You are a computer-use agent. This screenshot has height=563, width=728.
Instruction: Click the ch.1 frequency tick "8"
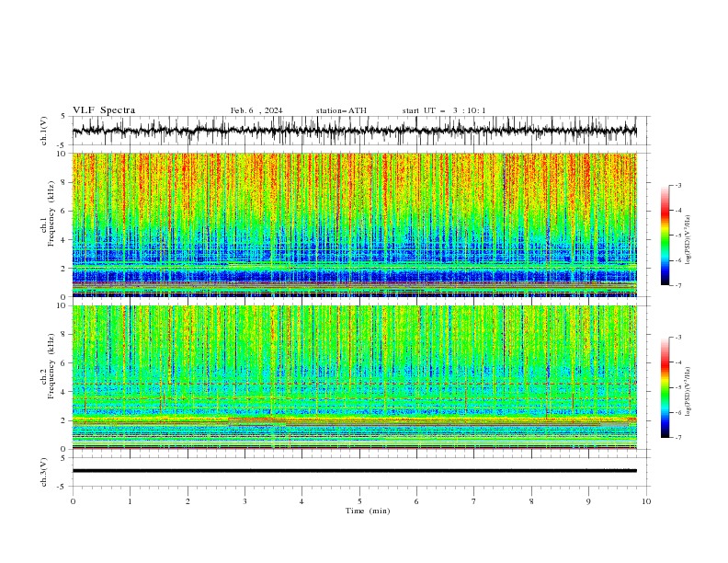click(x=64, y=182)
